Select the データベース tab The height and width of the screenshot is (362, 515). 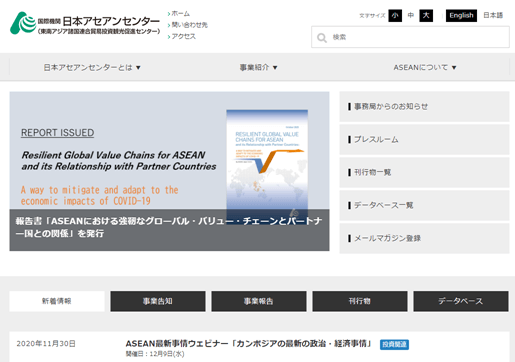[x=461, y=301]
